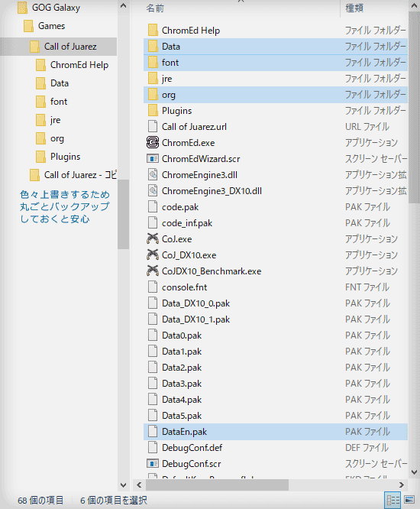Click the file list vertical scrollbar thumb

pyautogui.click(x=414, y=107)
